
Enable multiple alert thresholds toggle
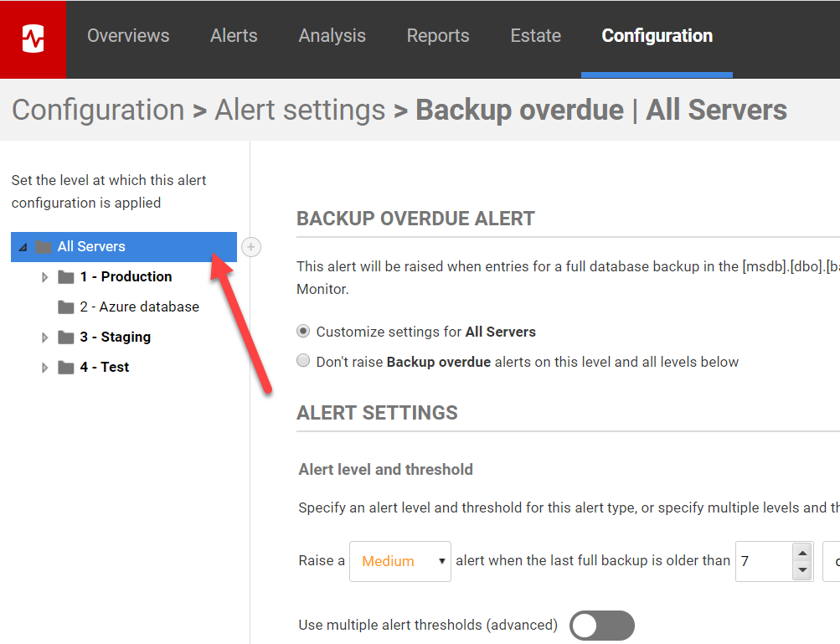pyautogui.click(x=601, y=625)
